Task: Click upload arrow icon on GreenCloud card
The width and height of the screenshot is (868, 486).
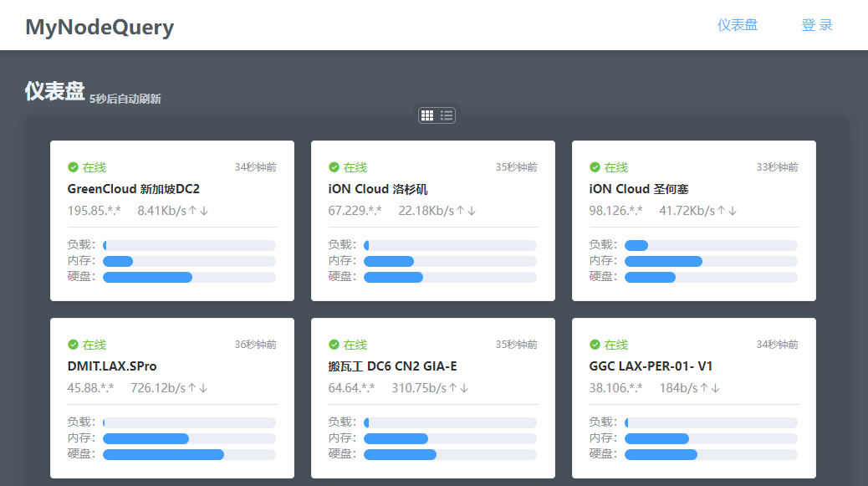Action: pyautogui.click(x=192, y=211)
